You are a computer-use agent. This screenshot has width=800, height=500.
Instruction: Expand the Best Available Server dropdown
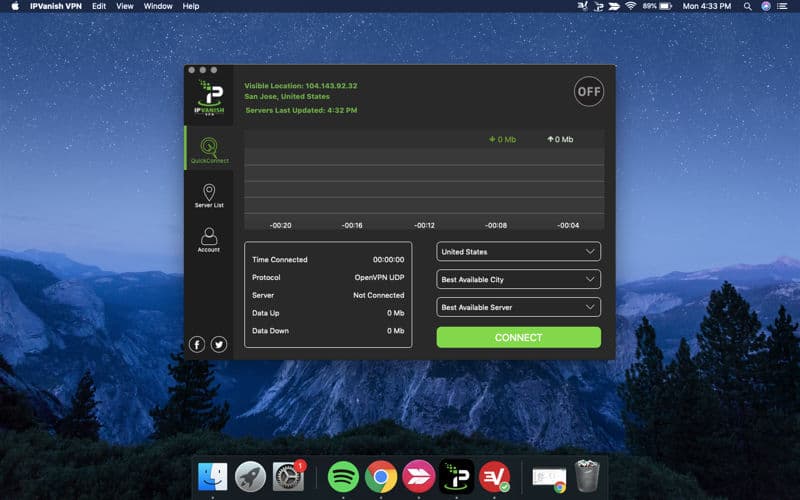(518, 307)
